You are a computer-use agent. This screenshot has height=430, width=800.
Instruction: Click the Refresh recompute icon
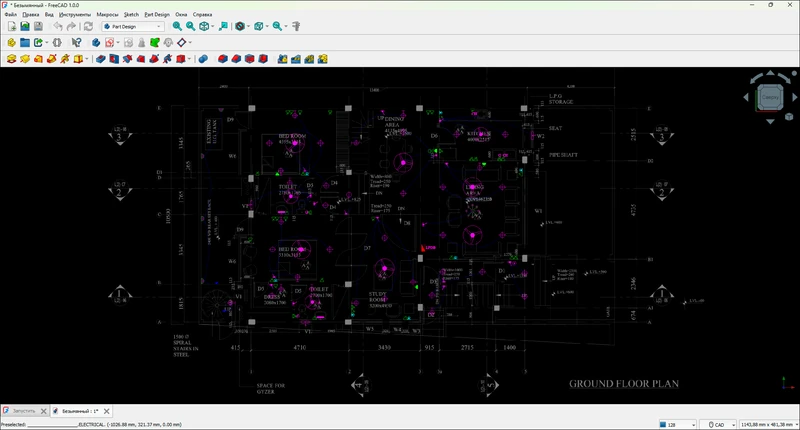pos(87,26)
